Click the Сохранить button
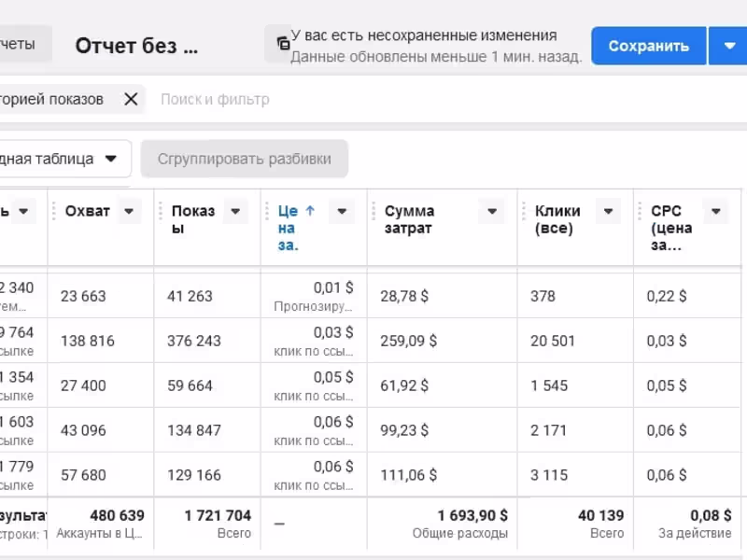The image size is (747, 560). click(x=648, y=45)
